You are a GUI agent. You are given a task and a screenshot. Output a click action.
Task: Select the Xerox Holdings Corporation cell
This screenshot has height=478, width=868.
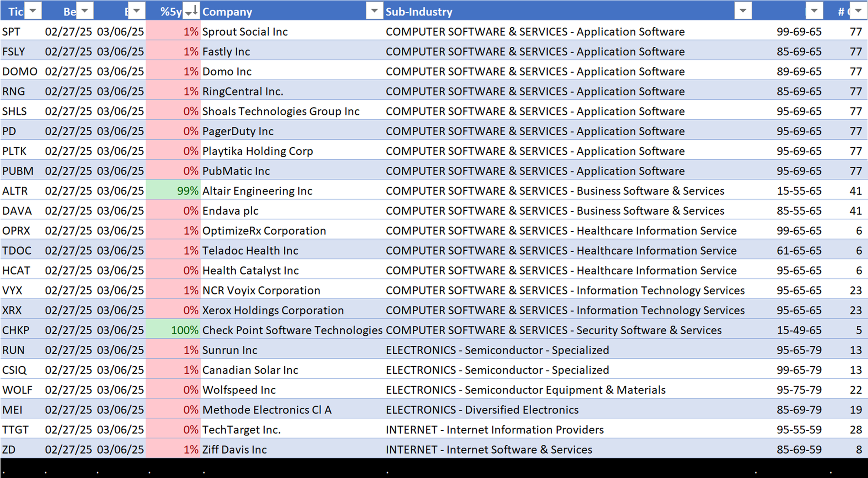273,311
